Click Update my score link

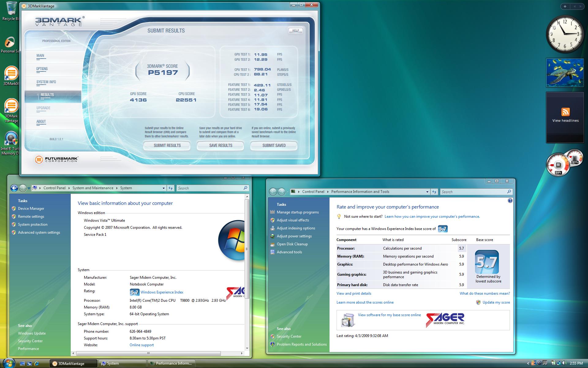pyautogui.click(x=496, y=302)
